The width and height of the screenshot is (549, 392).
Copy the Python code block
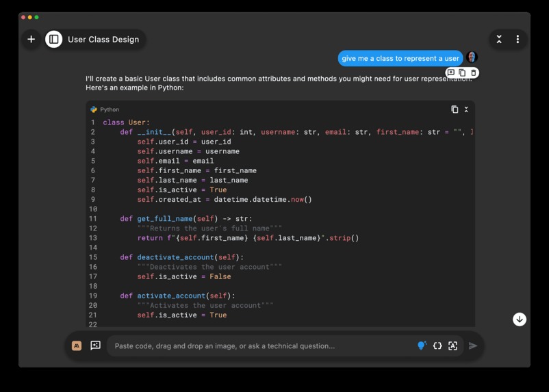[455, 109]
